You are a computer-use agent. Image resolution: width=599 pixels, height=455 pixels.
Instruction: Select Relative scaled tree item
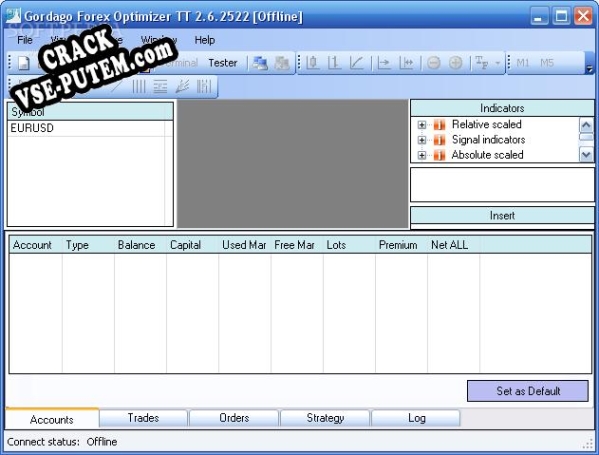click(486, 124)
